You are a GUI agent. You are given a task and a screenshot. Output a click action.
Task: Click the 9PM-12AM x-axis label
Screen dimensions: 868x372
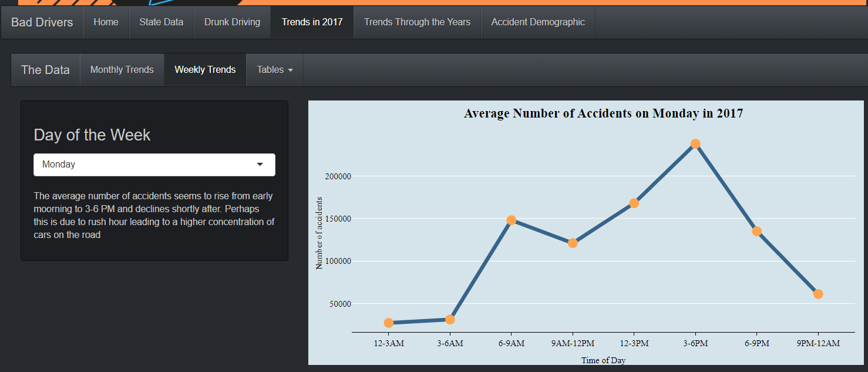pos(818,343)
